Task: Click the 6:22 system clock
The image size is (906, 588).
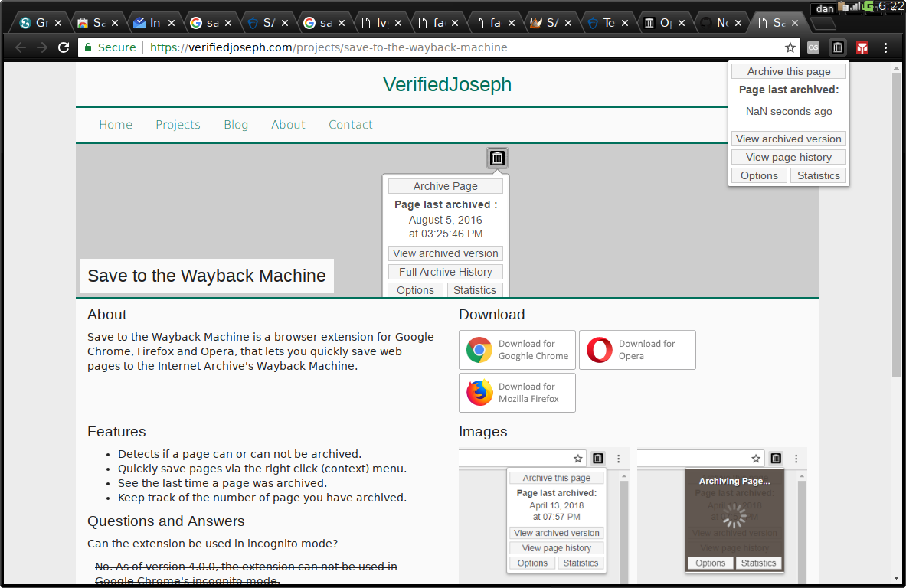Action: (891, 6)
